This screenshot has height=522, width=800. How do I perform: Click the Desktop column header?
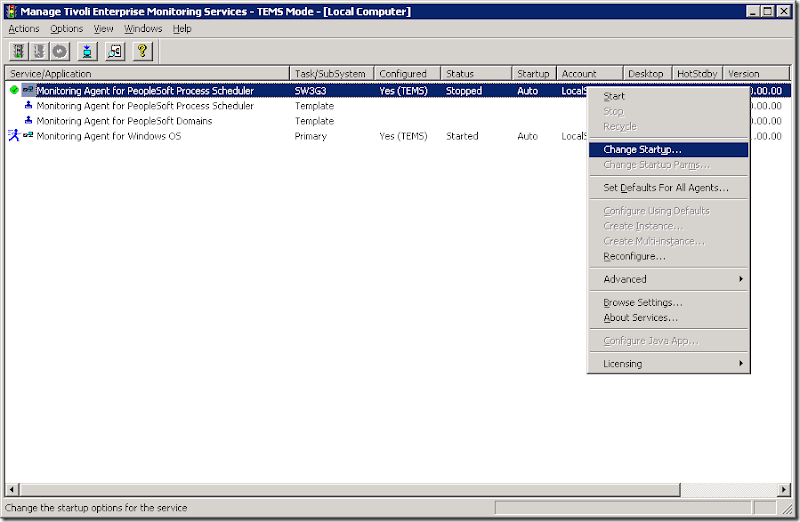coord(647,73)
